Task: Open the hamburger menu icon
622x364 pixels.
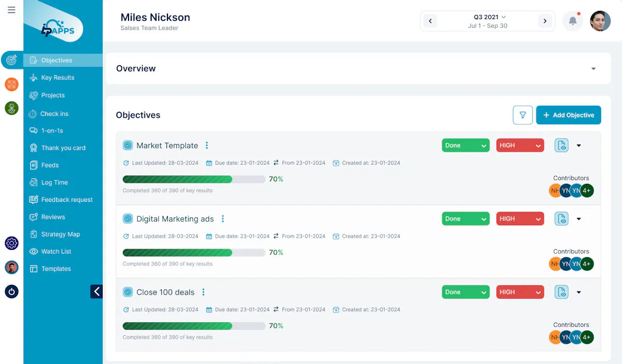Action: 11,10
